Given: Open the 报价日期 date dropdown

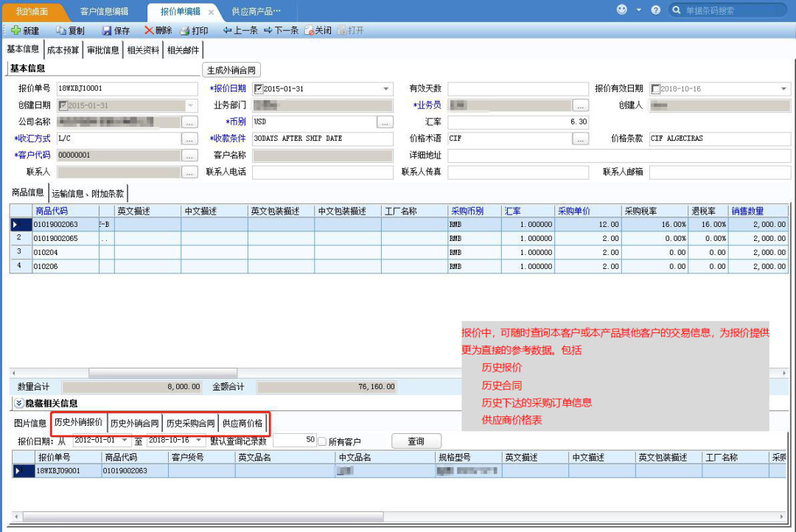Looking at the screenshot, I should tap(385, 89).
